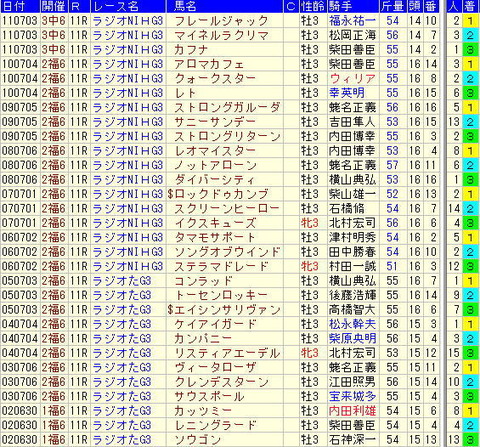Click the red jockey name ウィリア

352,79
